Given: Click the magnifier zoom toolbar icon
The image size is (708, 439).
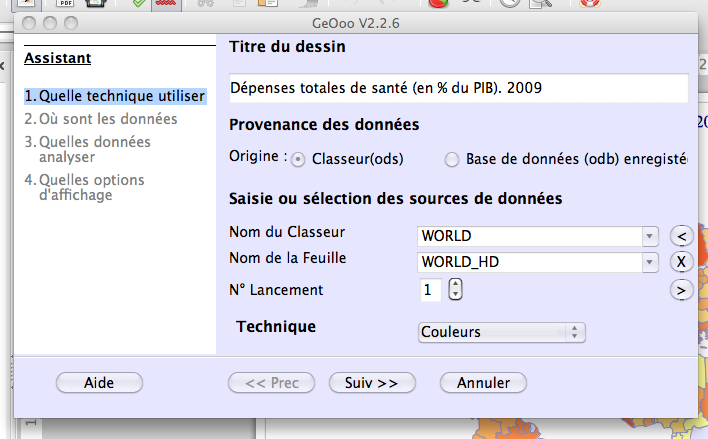Looking at the screenshot, I should (541, 3).
